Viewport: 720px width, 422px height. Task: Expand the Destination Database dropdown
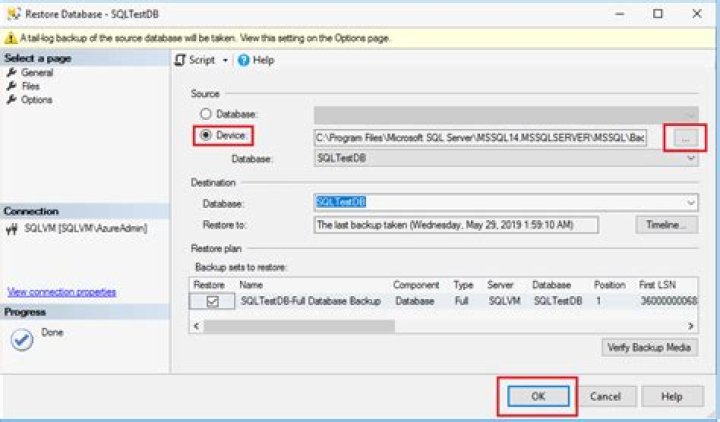click(691, 202)
